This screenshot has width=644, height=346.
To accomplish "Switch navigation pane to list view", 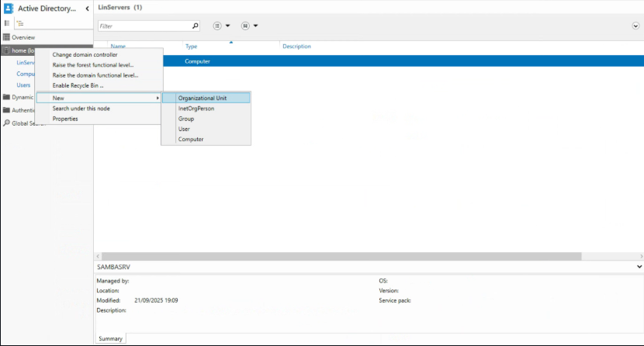I will 8,24.
